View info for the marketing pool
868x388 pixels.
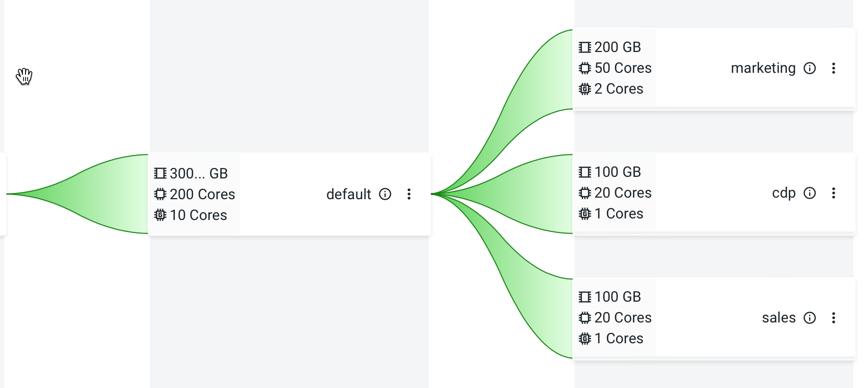click(810, 68)
